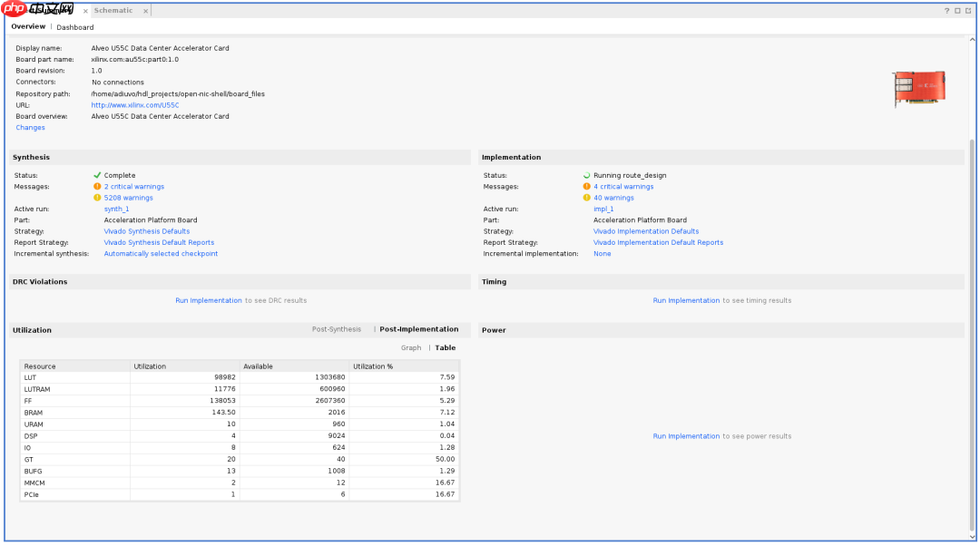Image resolution: width=980 pixels, height=546 pixels.
Task: Click Implementation 40 warnings yellow icon
Action: pyautogui.click(x=586, y=198)
